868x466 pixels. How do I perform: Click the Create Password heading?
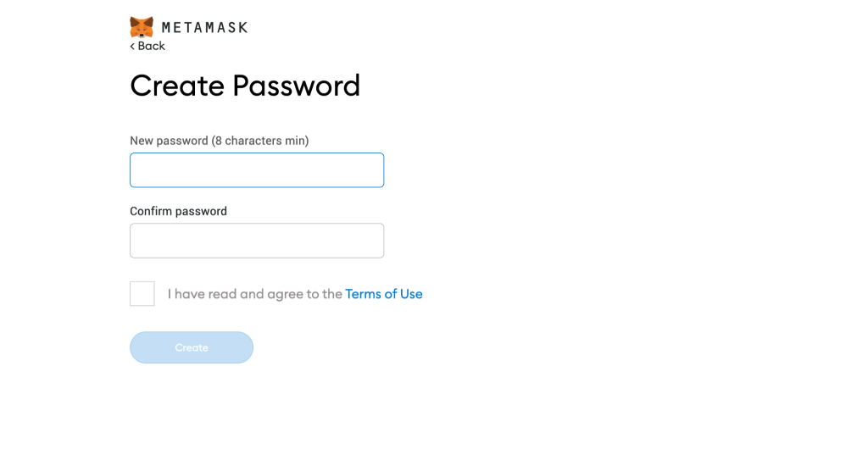click(245, 86)
